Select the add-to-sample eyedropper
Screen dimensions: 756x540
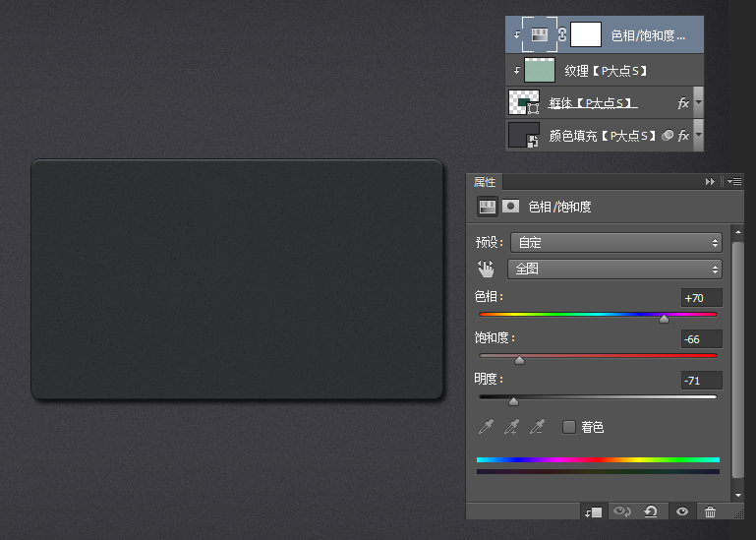(511, 427)
